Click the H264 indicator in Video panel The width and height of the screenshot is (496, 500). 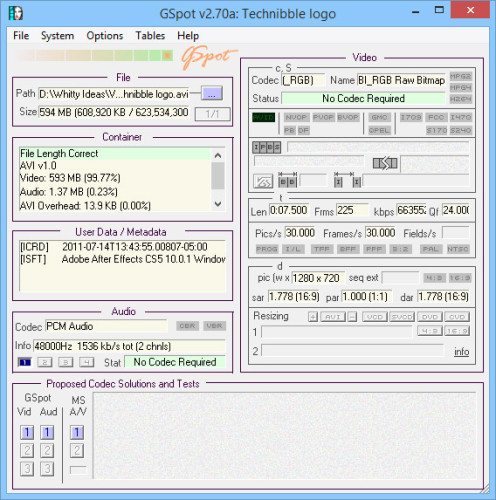coord(460,99)
